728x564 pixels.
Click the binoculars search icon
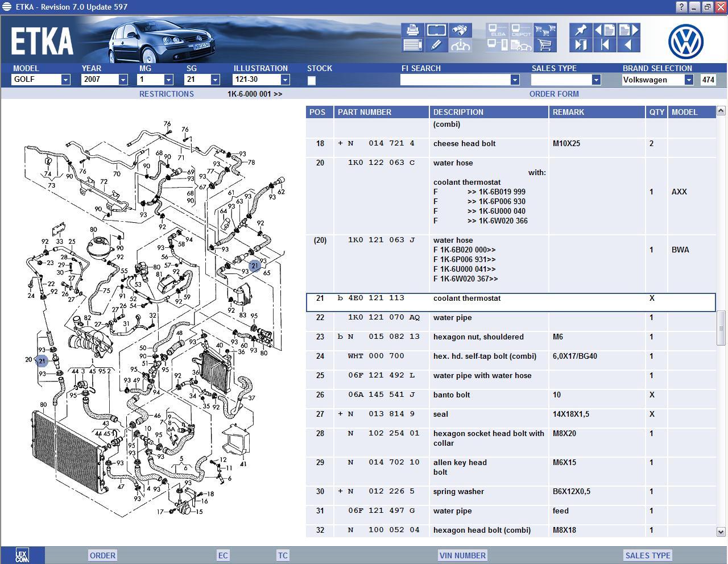coord(460,30)
